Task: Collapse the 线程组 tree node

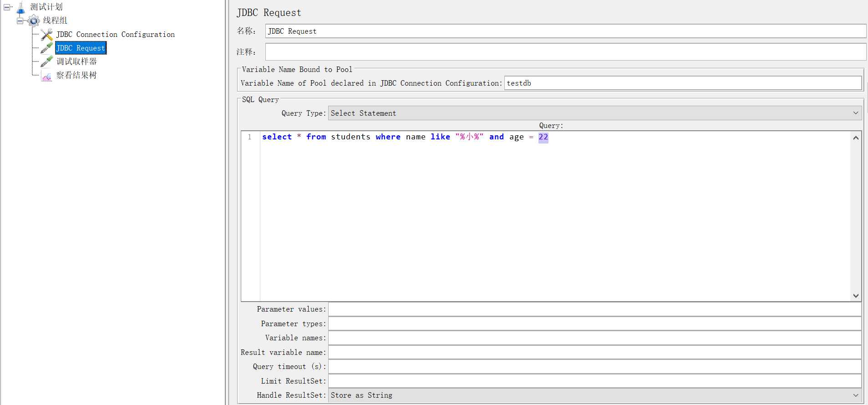Action: (20, 21)
